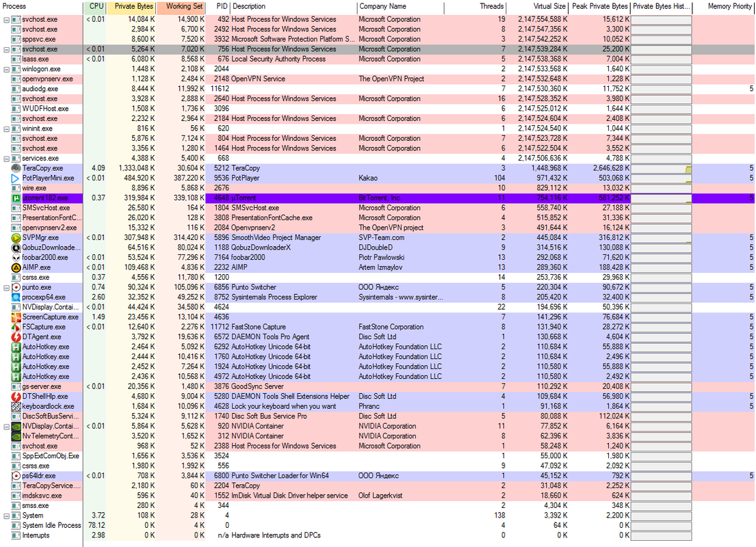
Task: Select the openvpnserv.exe process name
Action: [x=47, y=79]
